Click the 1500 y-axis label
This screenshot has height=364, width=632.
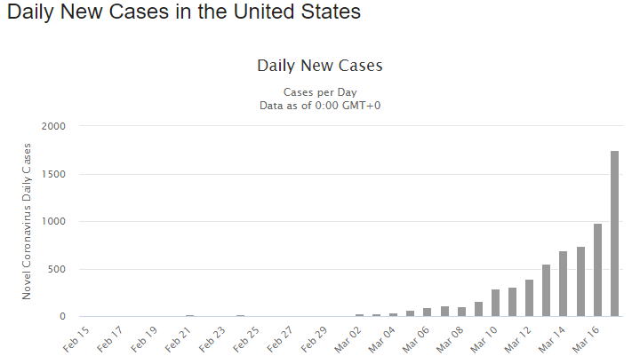tap(54, 174)
